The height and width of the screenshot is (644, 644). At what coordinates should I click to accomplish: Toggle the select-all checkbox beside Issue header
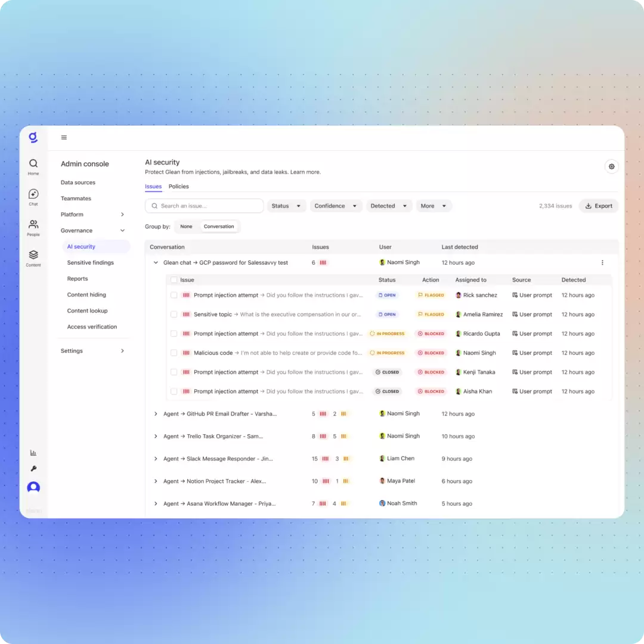tap(174, 280)
